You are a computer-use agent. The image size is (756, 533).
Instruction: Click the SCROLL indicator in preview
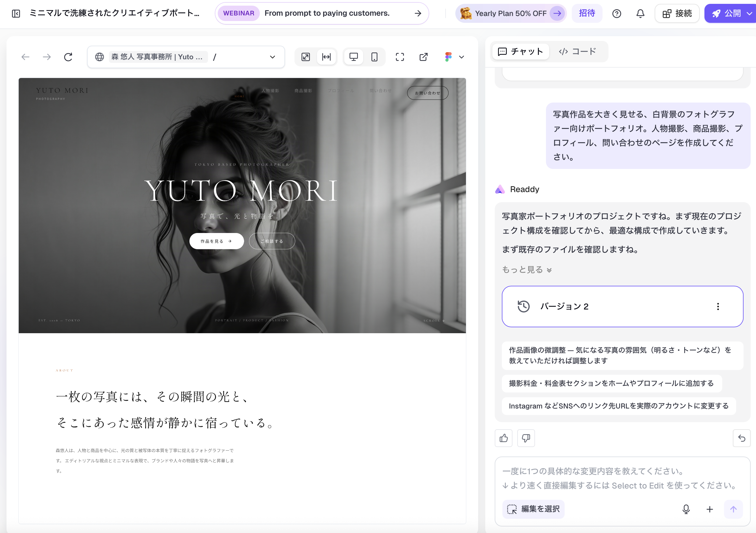tap(434, 320)
